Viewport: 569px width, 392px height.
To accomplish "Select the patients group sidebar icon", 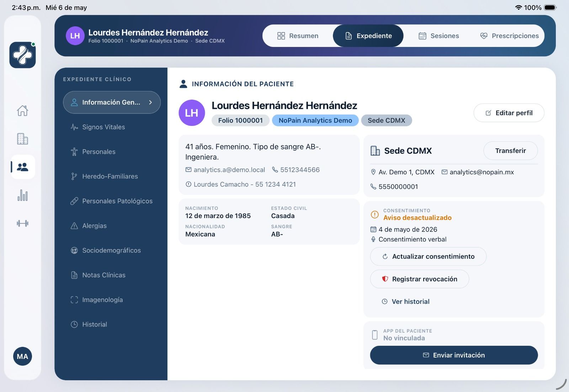I will pos(23,167).
